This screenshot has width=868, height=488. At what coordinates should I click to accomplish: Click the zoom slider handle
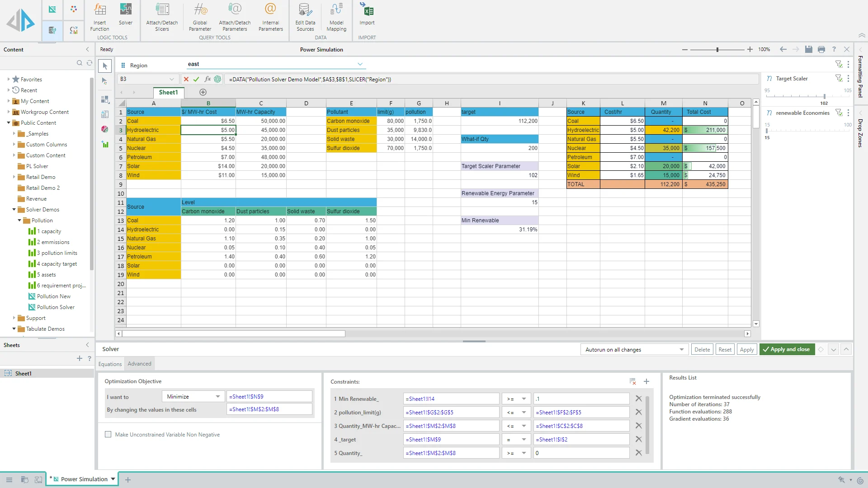click(x=717, y=50)
